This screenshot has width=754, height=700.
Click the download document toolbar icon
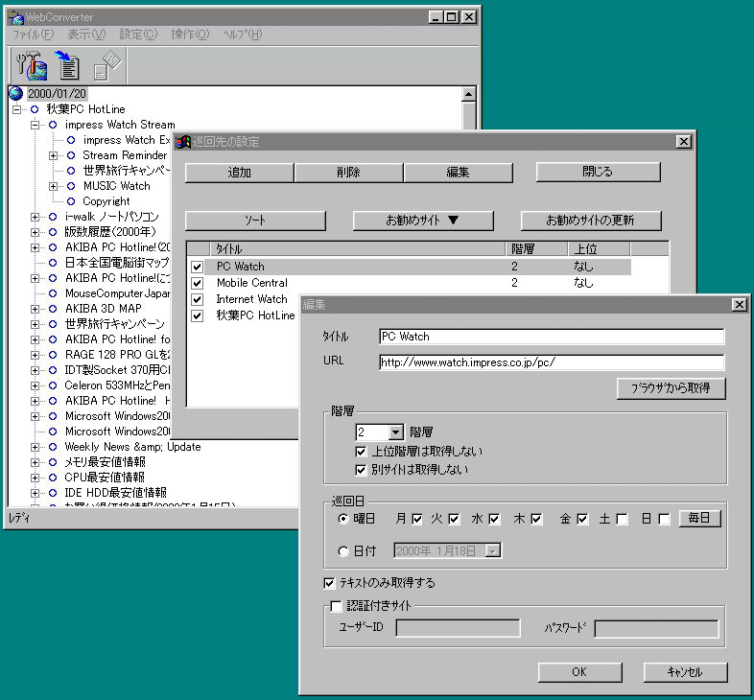point(68,64)
